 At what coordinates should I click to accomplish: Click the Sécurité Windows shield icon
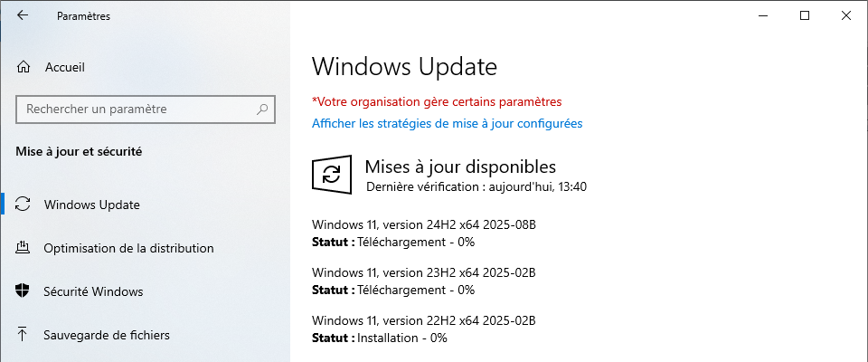point(23,291)
